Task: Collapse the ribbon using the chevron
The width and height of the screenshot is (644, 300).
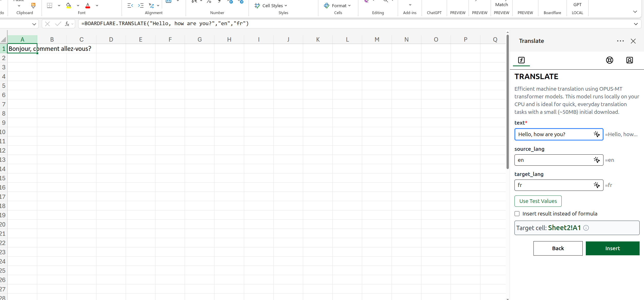Action: 635,12
